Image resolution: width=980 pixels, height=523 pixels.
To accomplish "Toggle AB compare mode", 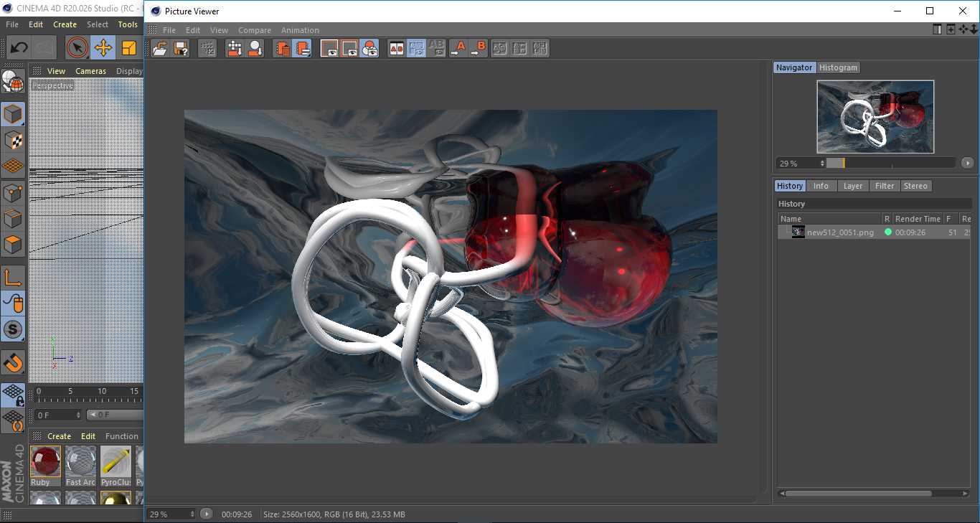I will click(396, 48).
